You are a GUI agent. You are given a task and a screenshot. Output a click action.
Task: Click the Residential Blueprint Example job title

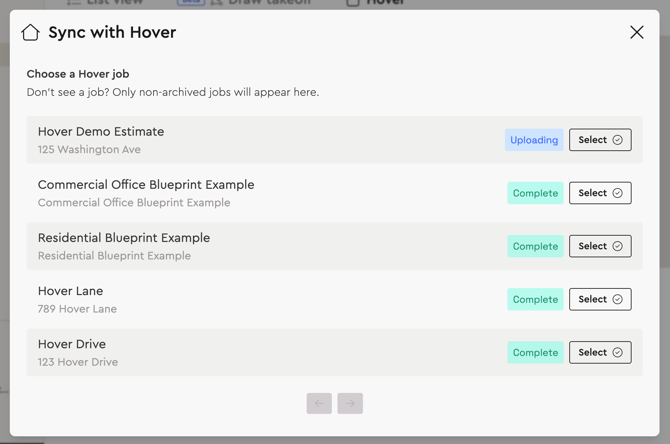tap(124, 238)
